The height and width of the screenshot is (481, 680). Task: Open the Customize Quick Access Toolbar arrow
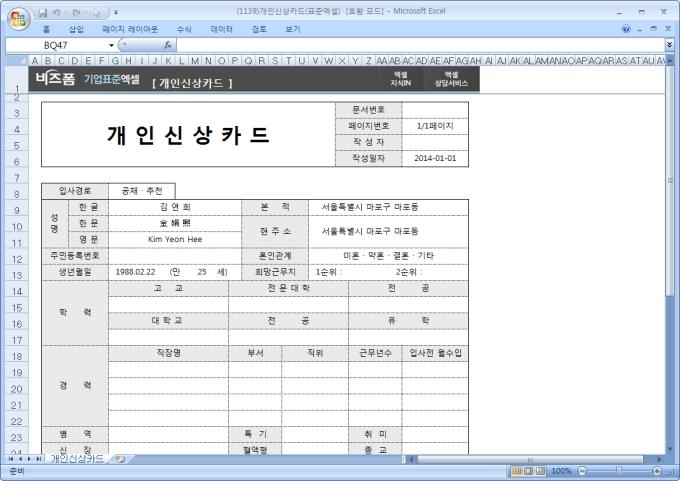pyautogui.click(x=116, y=13)
